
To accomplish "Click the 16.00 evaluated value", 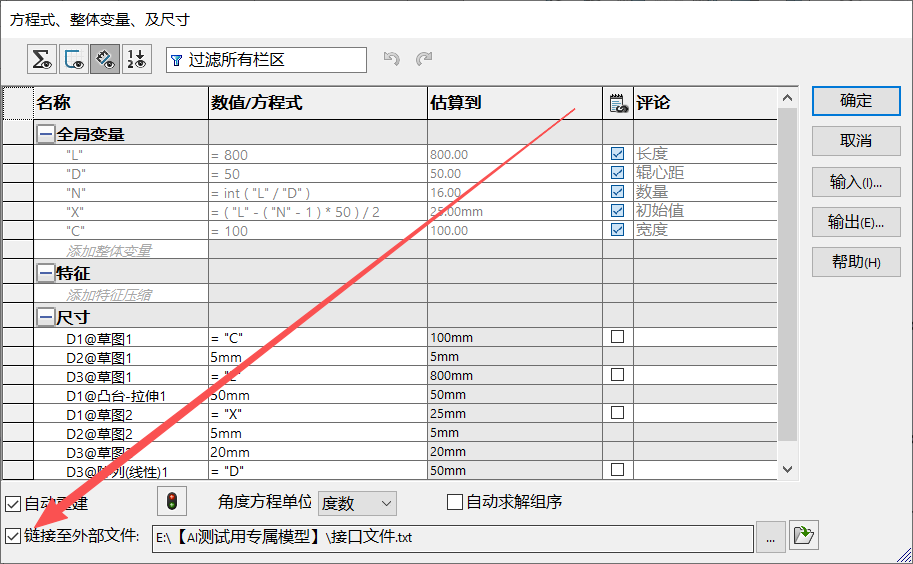I will click(445, 193).
